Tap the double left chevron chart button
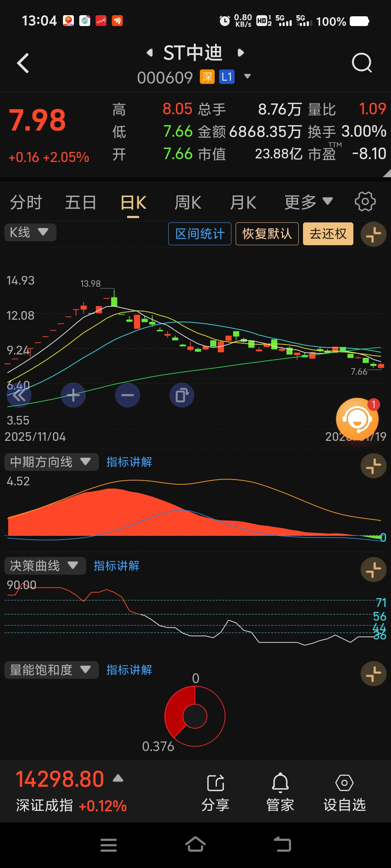Screen dimensions: 391x868 tap(19, 395)
